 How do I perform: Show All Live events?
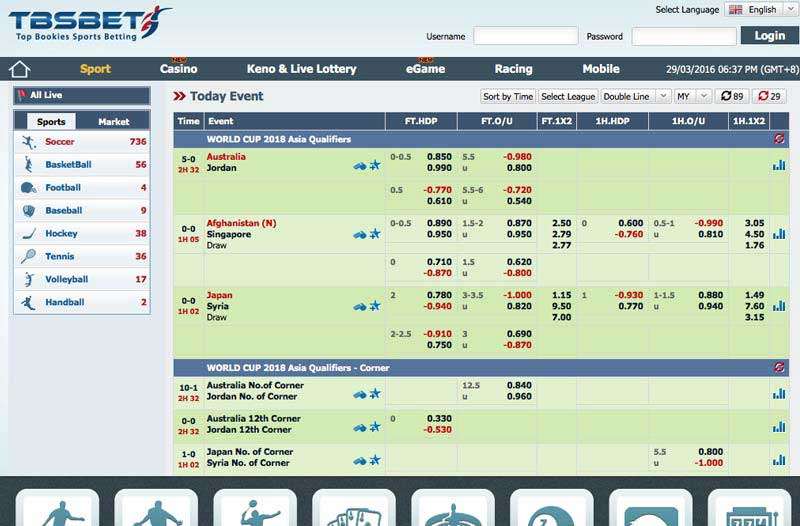pos(82,95)
